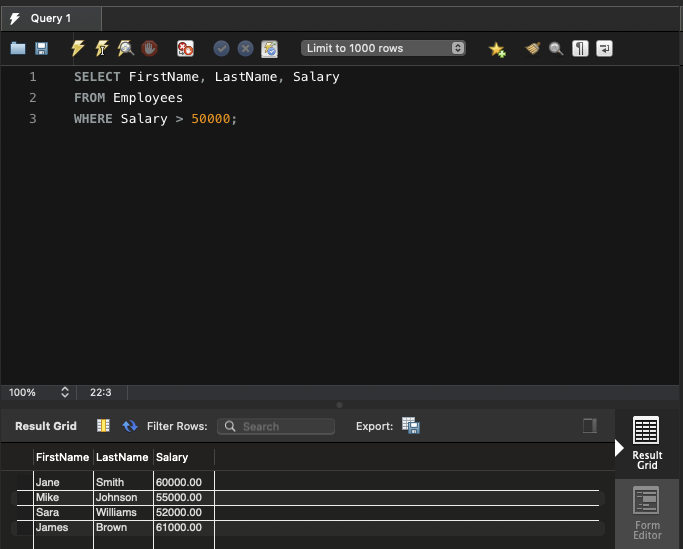Change the 100% zoom level stepper
683x549 pixels.
65,393
